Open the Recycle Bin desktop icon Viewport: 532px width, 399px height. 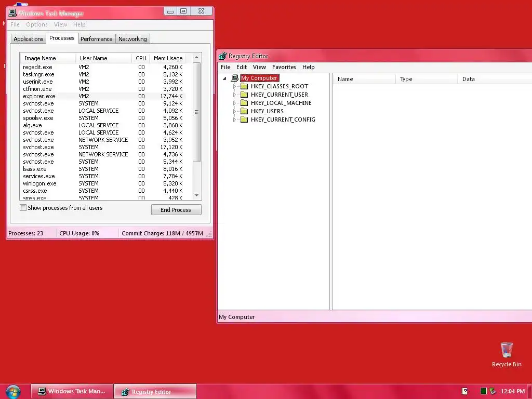tap(507, 354)
